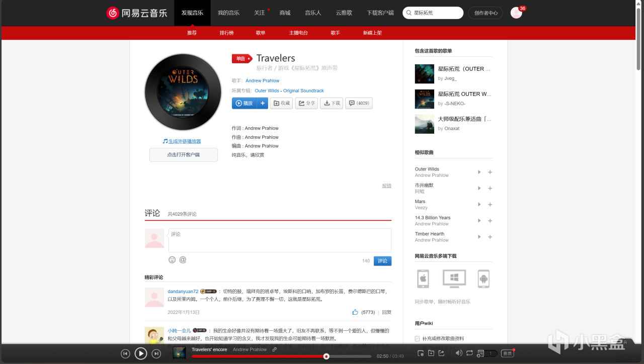Open the 云推歌 top menu item
Viewport: 644px width, 364px height.
344,13
